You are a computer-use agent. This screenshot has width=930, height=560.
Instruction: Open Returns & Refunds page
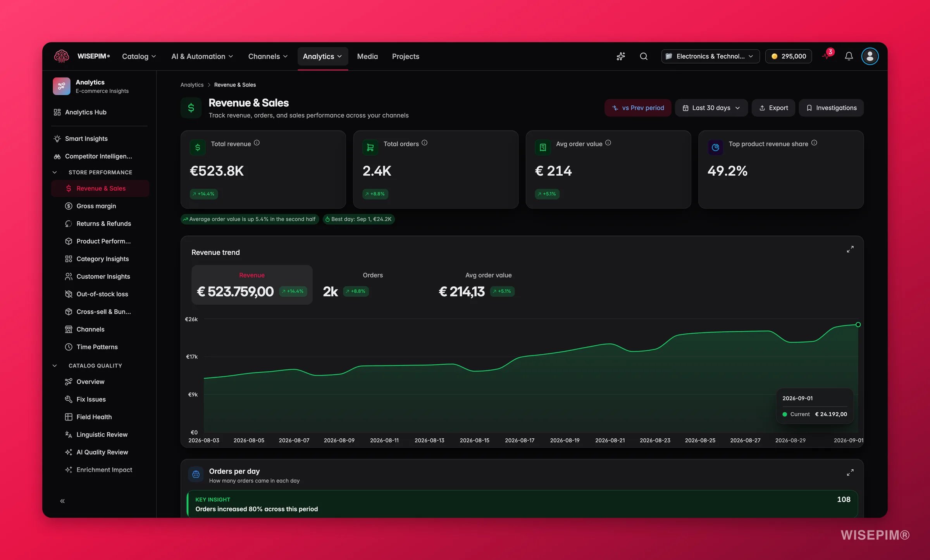point(100,224)
